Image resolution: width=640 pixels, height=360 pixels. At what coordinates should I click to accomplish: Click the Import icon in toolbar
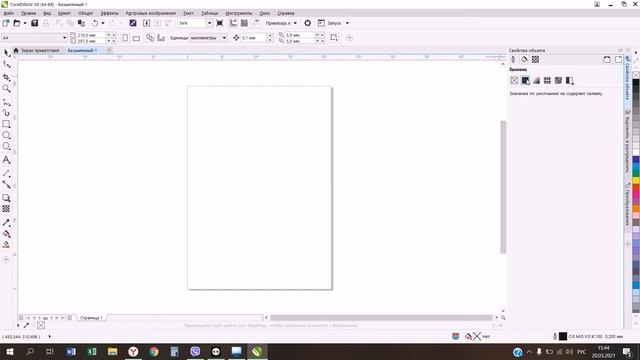147,23
